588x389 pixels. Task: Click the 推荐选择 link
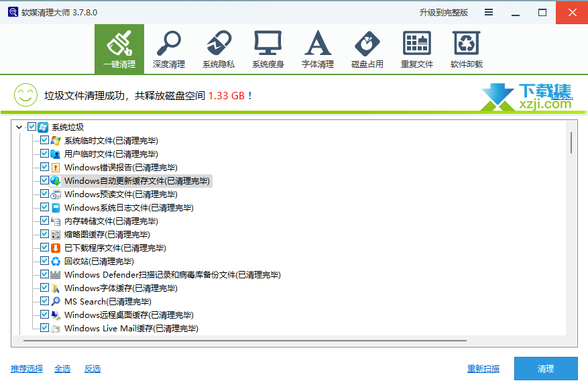(x=27, y=369)
